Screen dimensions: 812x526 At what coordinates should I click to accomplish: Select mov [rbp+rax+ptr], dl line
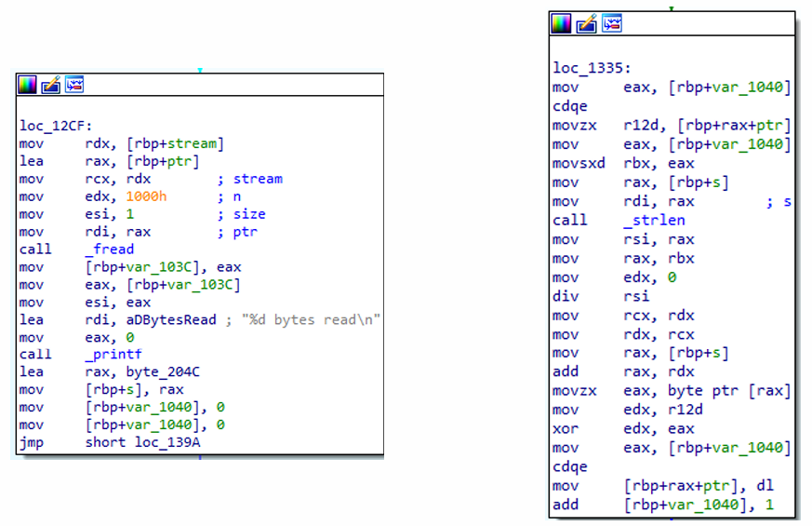click(x=663, y=486)
